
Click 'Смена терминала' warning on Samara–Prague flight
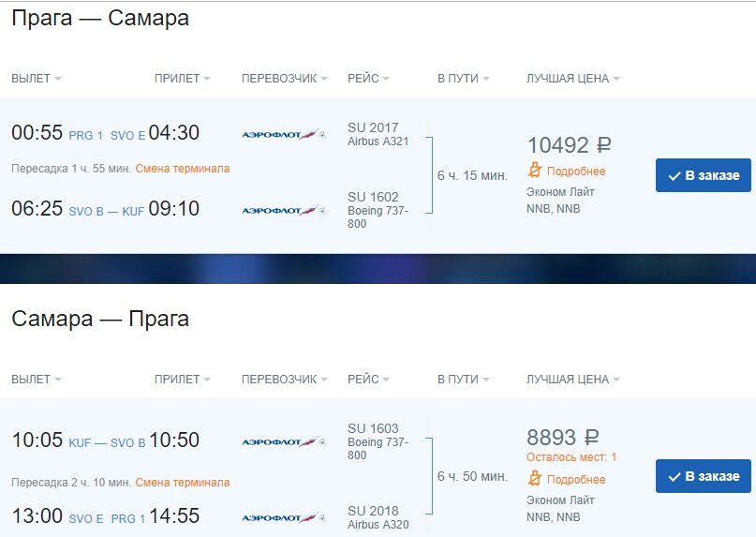coord(182,483)
